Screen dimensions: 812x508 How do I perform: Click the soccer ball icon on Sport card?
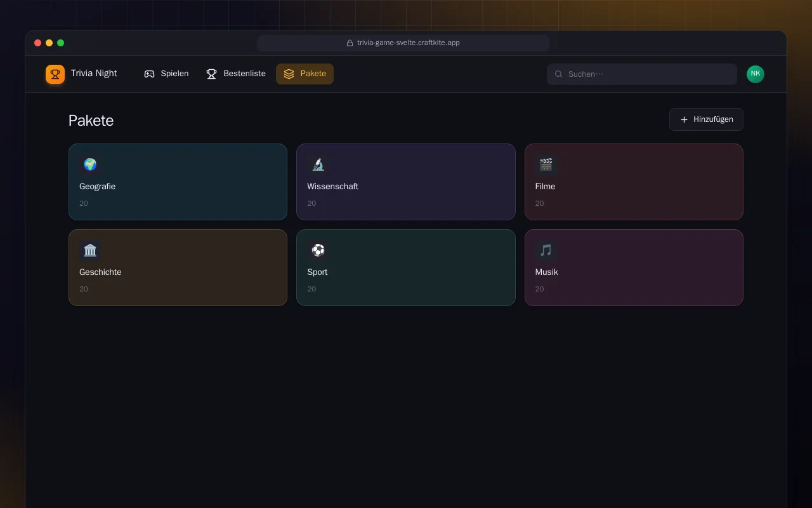click(318, 250)
